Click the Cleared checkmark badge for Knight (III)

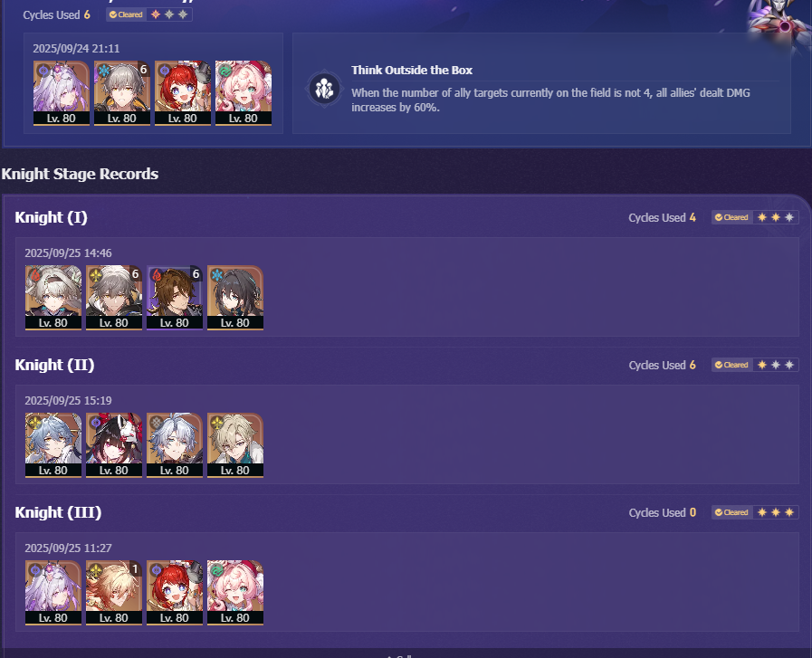[x=731, y=512]
